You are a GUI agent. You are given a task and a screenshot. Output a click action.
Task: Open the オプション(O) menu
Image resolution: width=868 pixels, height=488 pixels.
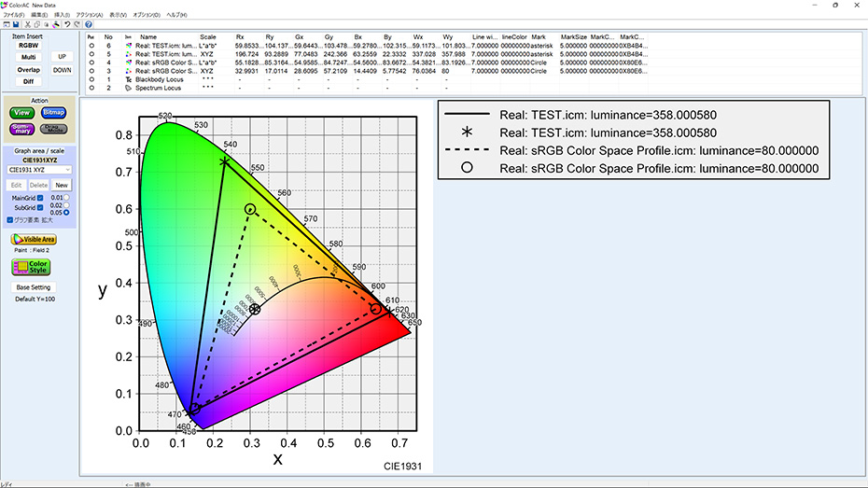(147, 15)
